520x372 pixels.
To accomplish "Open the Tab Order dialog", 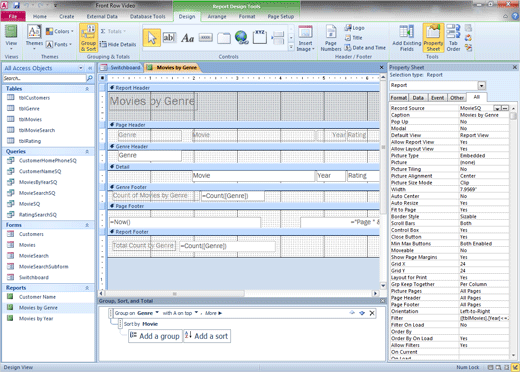I will tap(453, 38).
